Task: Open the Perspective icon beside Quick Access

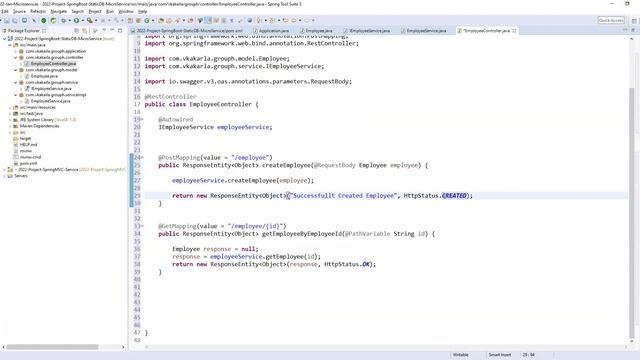Action: click(x=634, y=20)
